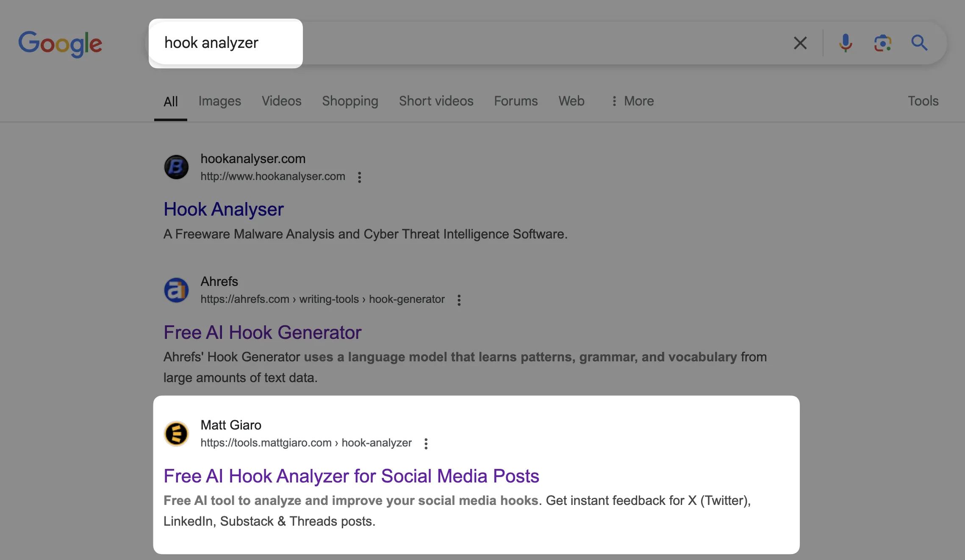
Task: Open three-dot menu for Ahrefs result
Action: (x=459, y=300)
